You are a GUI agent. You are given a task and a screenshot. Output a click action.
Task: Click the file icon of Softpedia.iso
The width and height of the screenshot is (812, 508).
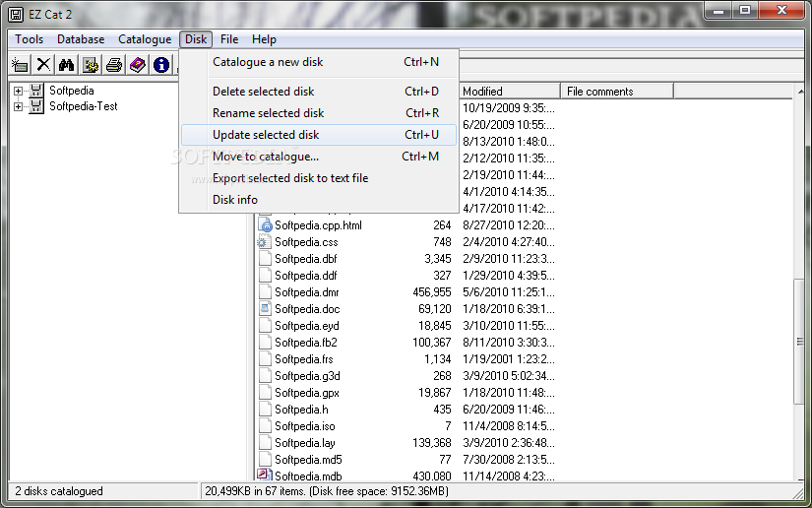coord(265,425)
